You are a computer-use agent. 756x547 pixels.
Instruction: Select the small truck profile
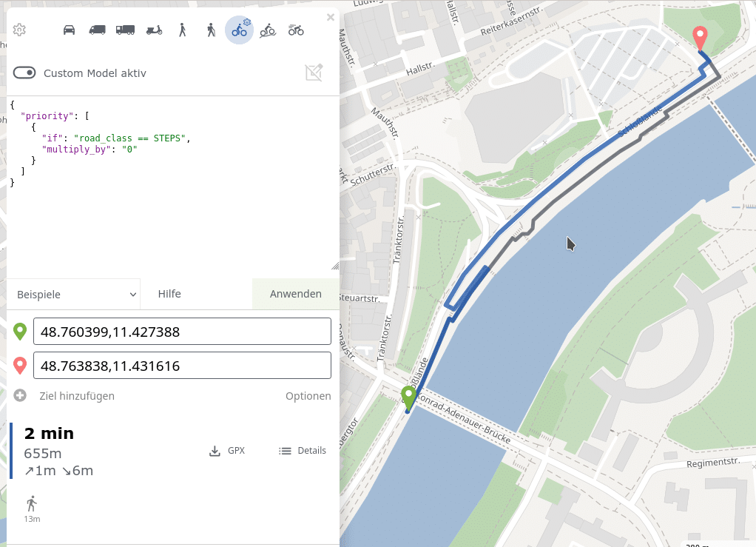tap(97, 30)
